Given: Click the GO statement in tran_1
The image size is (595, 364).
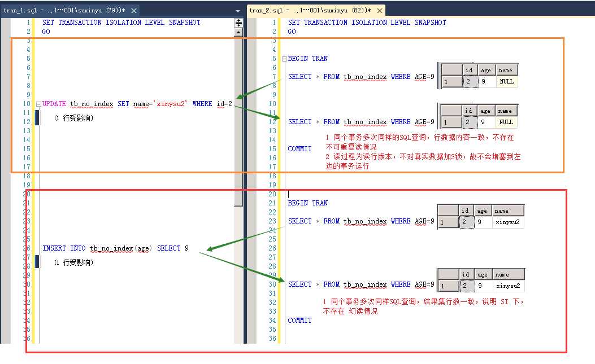Looking at the screenshot, I should point(46,32).
